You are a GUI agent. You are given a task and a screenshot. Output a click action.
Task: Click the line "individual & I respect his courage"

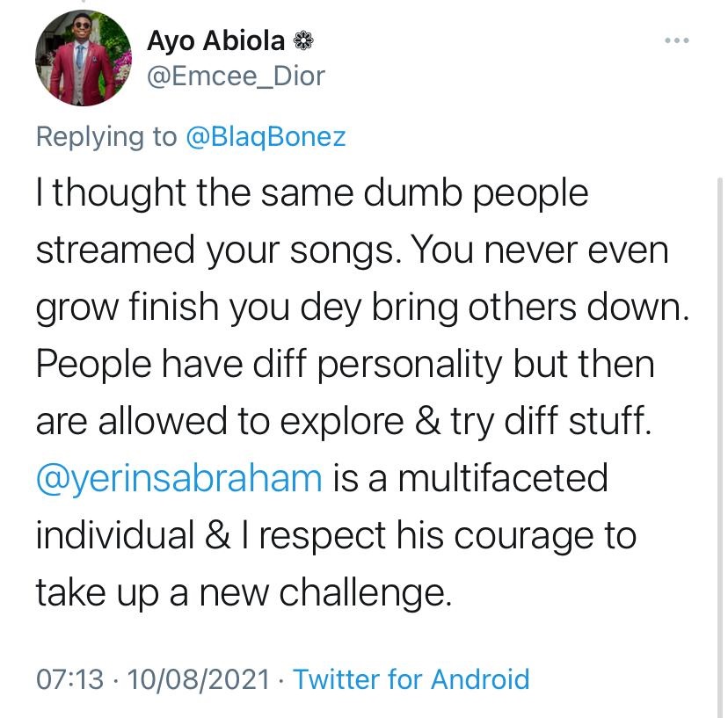(x=336, y=536)
